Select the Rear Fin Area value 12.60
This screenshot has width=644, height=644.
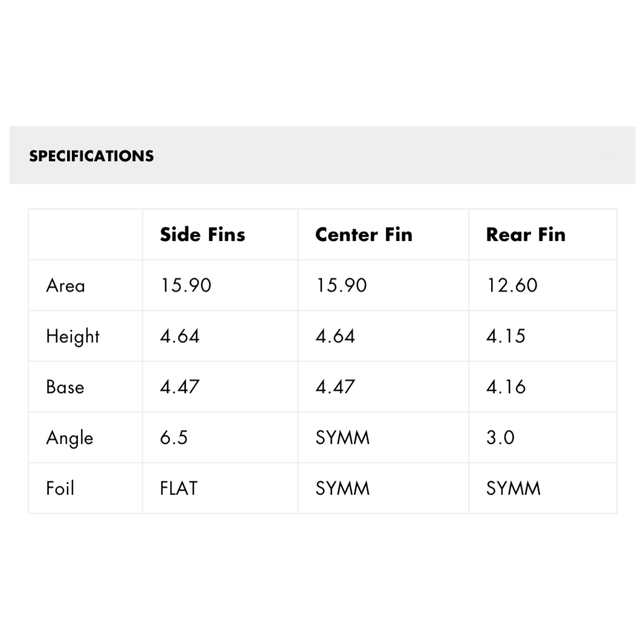(x=511, y=285)
